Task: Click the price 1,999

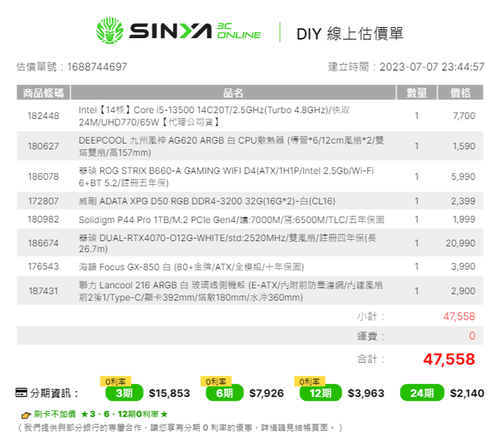Action: [x=464, y=219]
